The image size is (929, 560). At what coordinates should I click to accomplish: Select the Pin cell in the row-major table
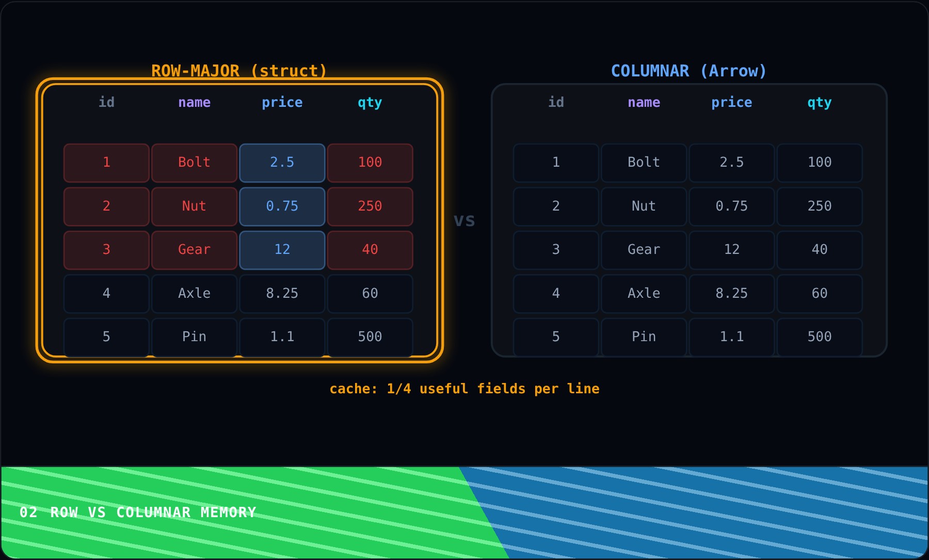pyautogui.click(x=195, y=338)
